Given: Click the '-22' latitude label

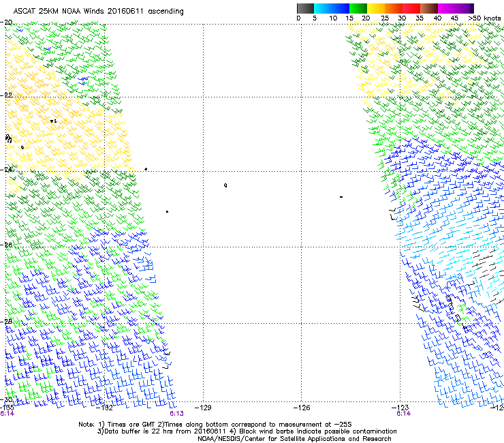Looking at the screenshot, I should (6, 95).
